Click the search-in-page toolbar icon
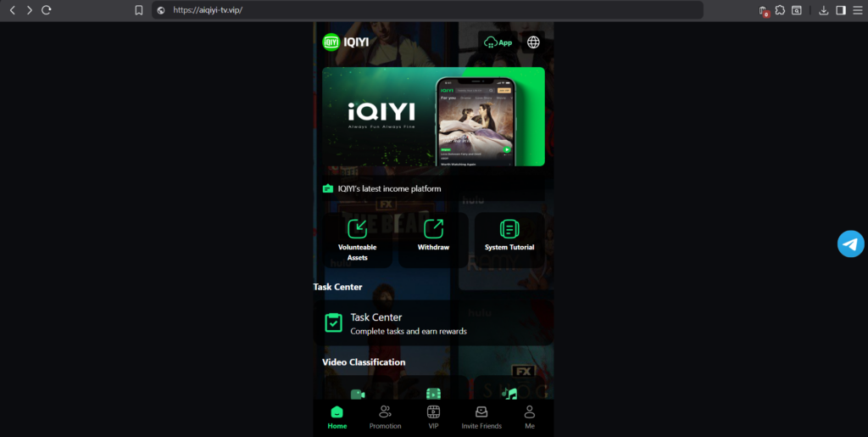Image resolution: width=868 pixels, height=437 pixels. pyautogui.click(x=797, y=10)
